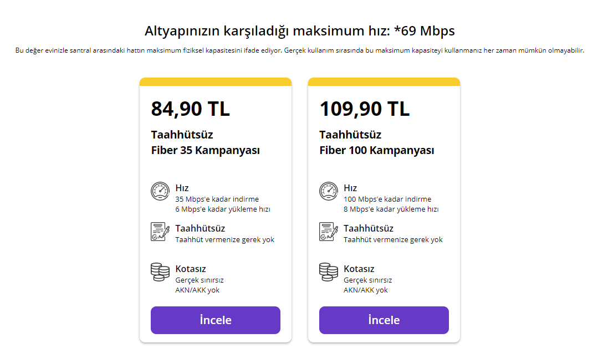Click the Kotasız label in Fiber 35 card
The height and width of the screenshot is (364, 593).
coord(191,269)
